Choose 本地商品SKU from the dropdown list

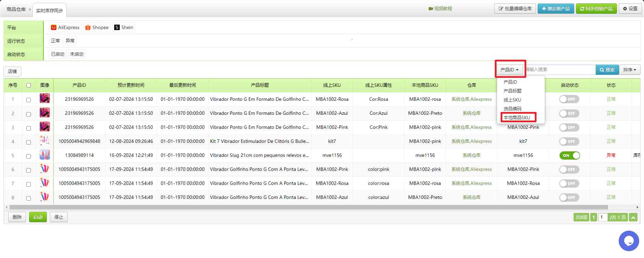pyautogui.click(x=516, y=118)
